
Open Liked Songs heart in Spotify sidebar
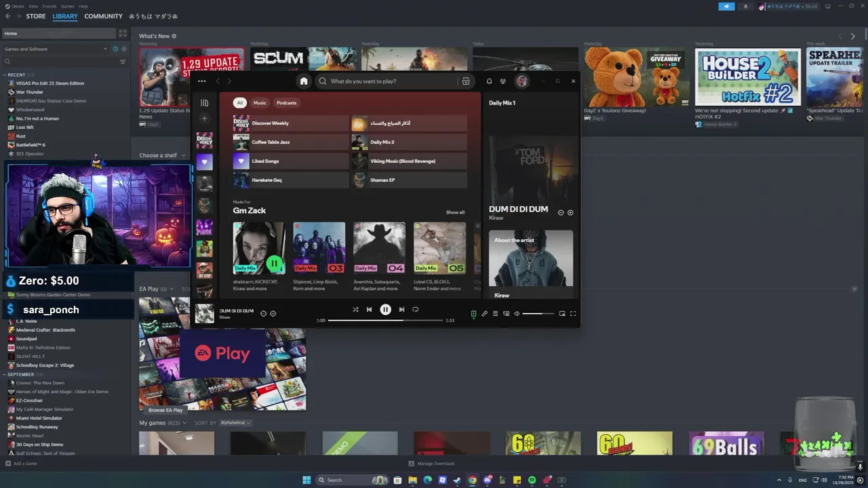[x=204, y=162]
